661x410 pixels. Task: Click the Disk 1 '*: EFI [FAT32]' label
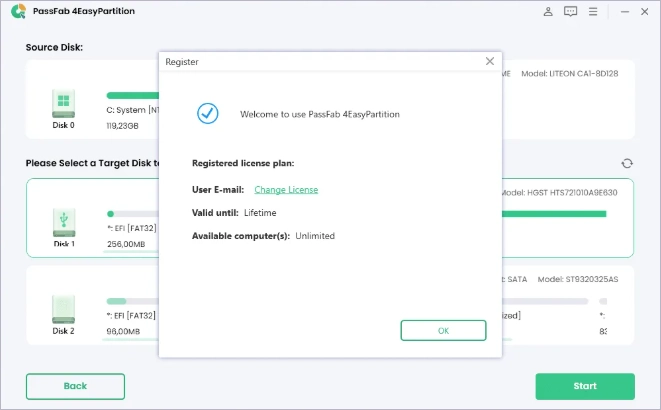(x=131, y=228)
